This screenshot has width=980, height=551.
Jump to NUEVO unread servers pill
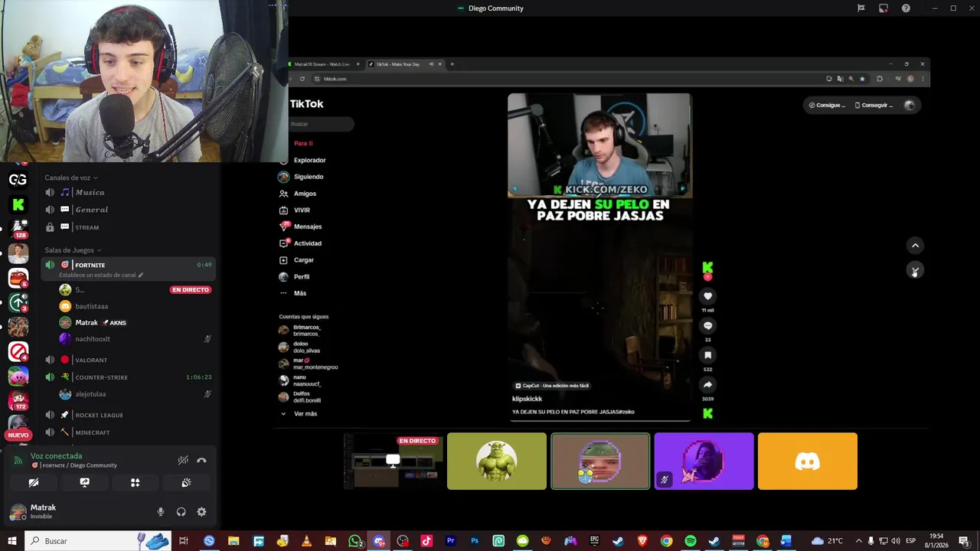18,435
